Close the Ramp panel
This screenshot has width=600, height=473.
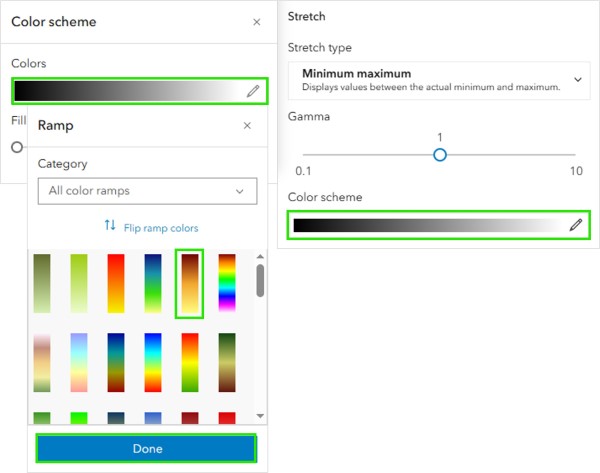pos(248,126)
